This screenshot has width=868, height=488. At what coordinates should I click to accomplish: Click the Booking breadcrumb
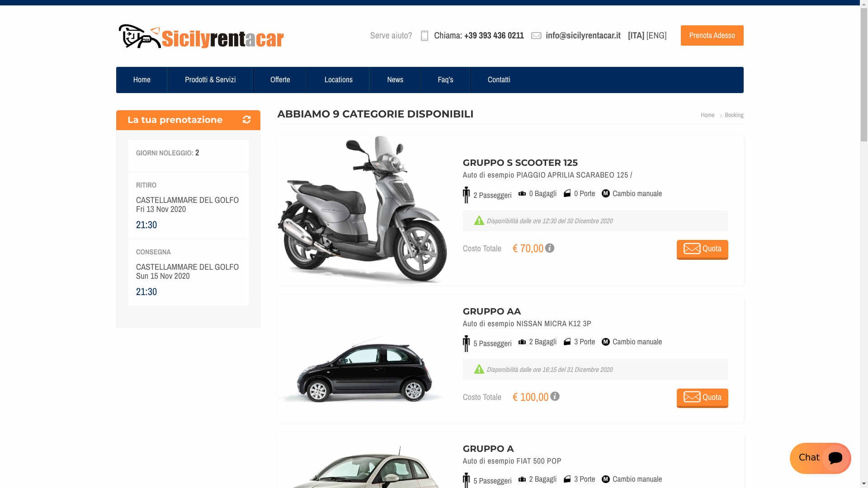734,115
